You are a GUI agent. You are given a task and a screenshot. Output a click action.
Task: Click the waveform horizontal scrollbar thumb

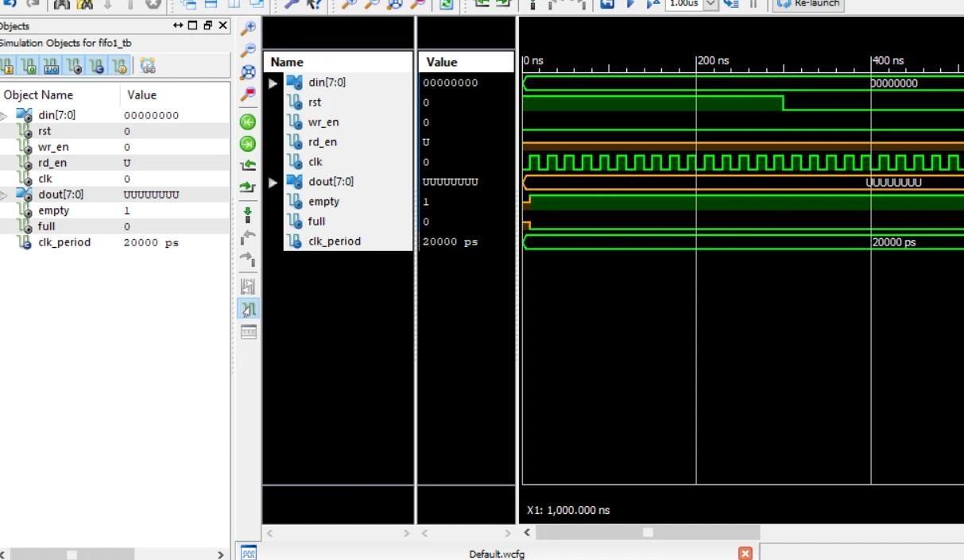648,532
